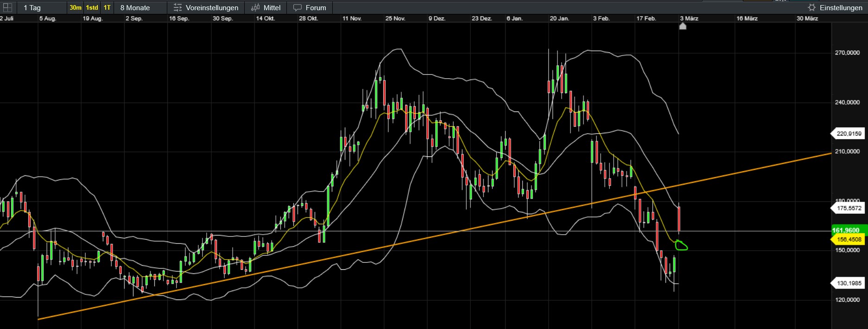Click the '14 Okt.' date label
The image size is (868, 329).
[x=266, y=19]
